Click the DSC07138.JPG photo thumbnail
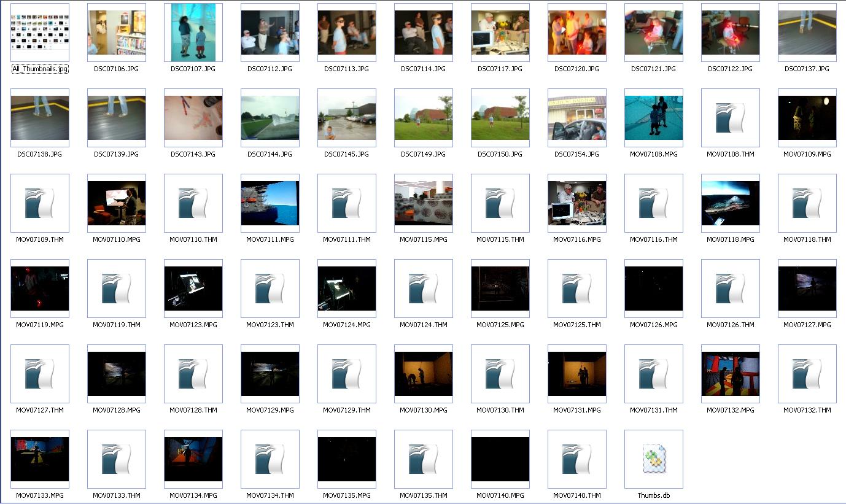 [40, 118]
